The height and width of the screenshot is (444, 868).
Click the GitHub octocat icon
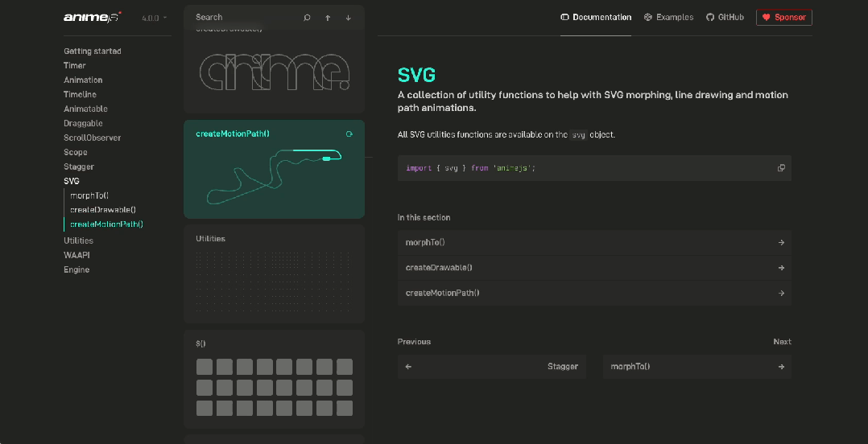coord(710,17)
